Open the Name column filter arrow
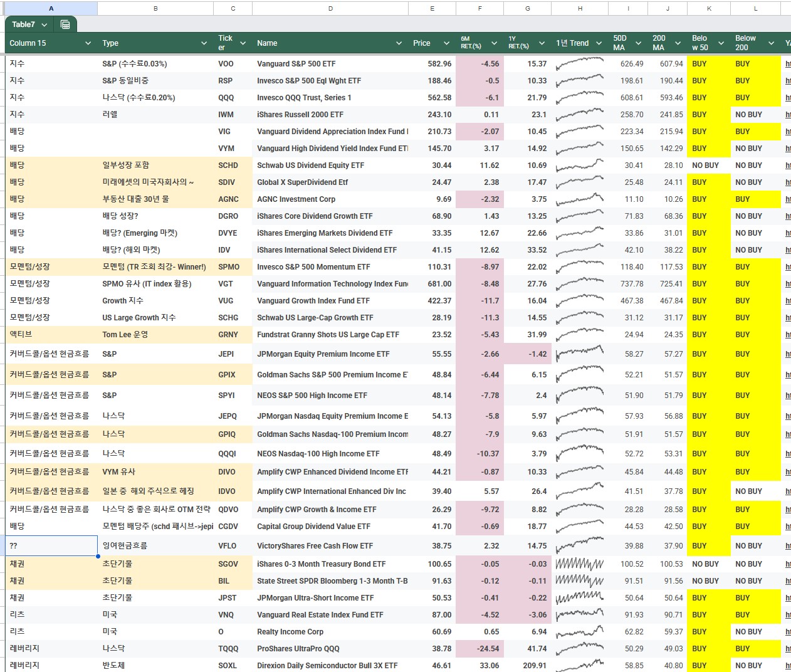Image resolution: width=791 pixels, height=672 pixels. coord(399,43)
